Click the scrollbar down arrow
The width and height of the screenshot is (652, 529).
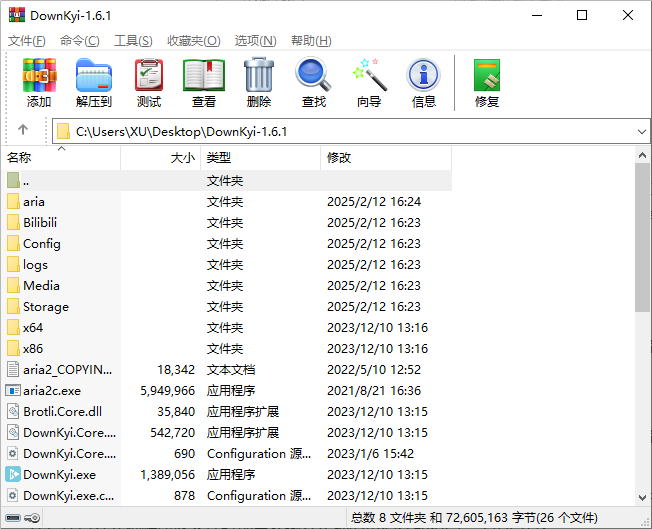pos(642,497)
